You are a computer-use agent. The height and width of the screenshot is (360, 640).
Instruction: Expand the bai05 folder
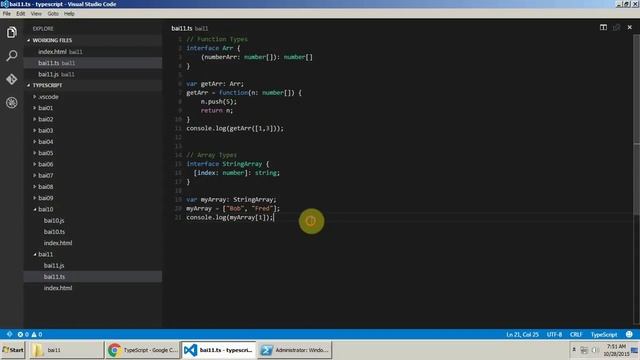pos(93,153)
